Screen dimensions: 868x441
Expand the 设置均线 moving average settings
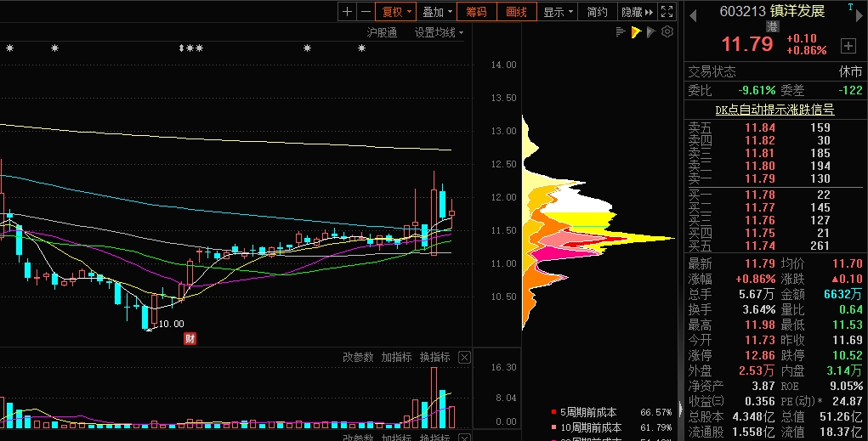[439, 32]
